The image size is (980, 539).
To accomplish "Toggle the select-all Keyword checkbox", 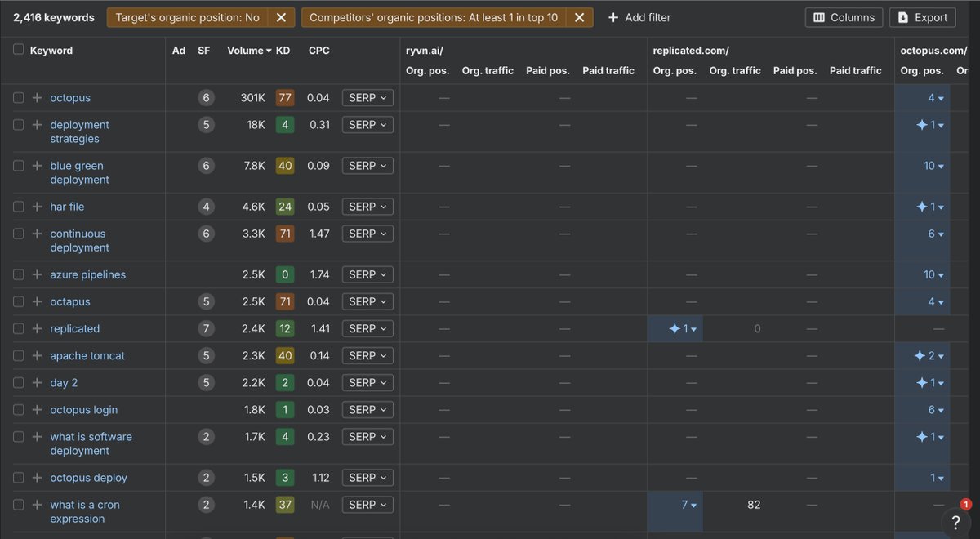I will coord(19,50).
